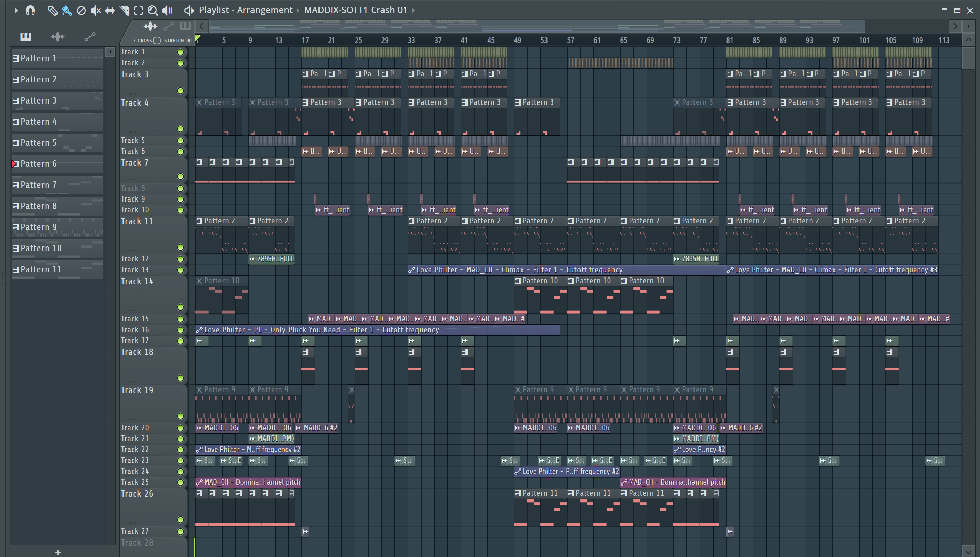Set playlist clip focus to audio clips
This screenshot has width=980, height=557.
(x=150, y=27)
